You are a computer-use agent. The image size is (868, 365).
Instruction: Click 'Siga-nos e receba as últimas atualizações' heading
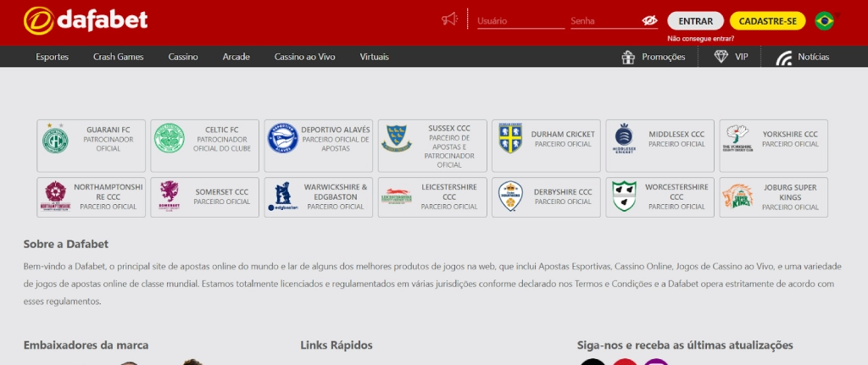coord(685,345)
